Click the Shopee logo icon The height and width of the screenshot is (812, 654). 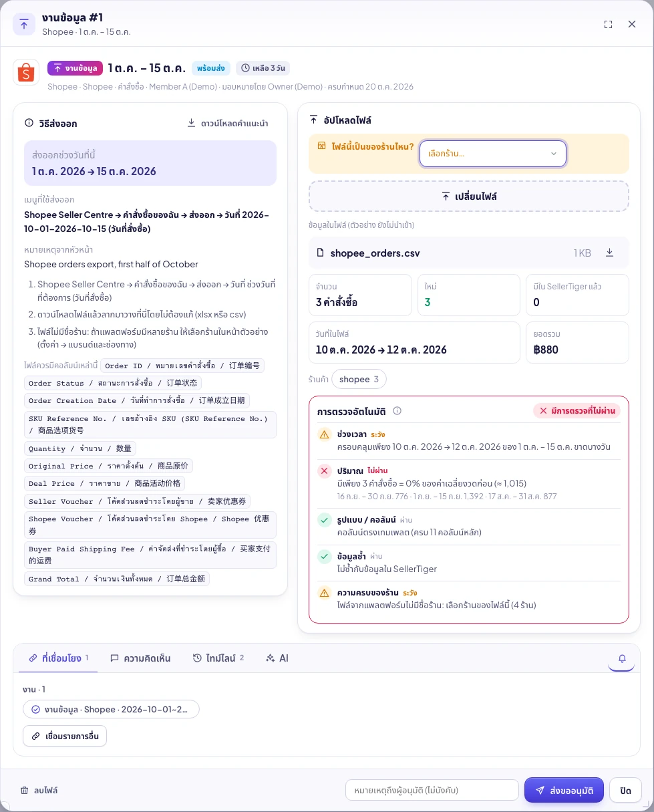click(x=27, y=72)
